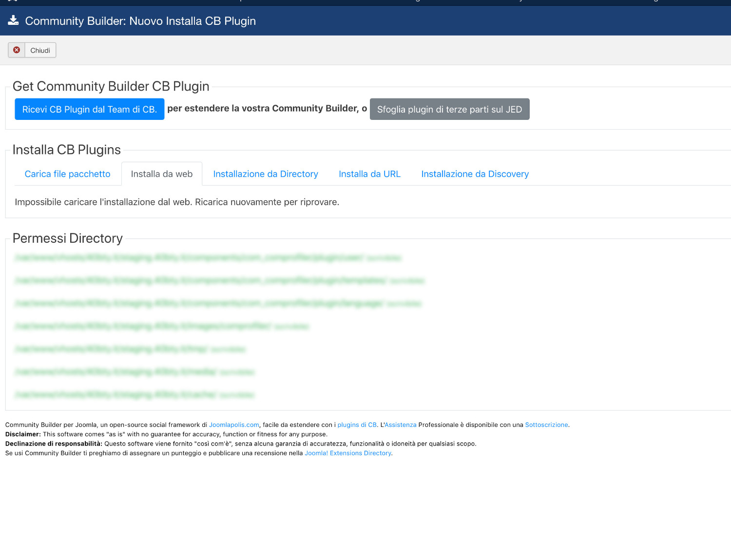The image size is (731, 560).
Task: Click the Disclaimer text line
Action: (166, 434)
